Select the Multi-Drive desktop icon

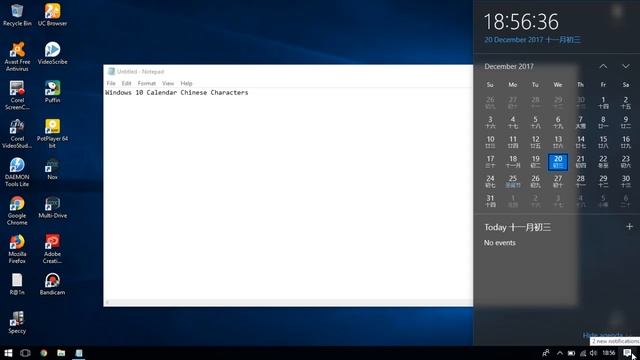point(52,207)
